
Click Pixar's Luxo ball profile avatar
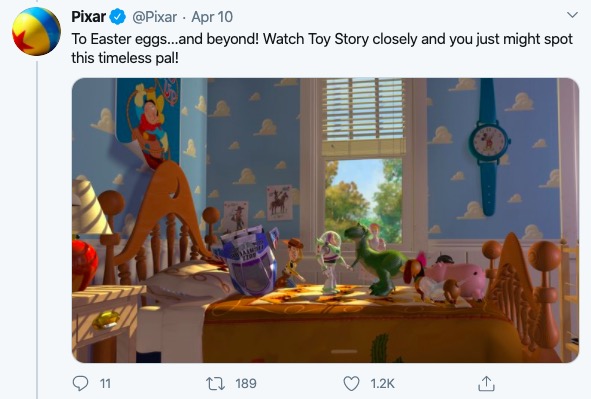pos(36,31)
